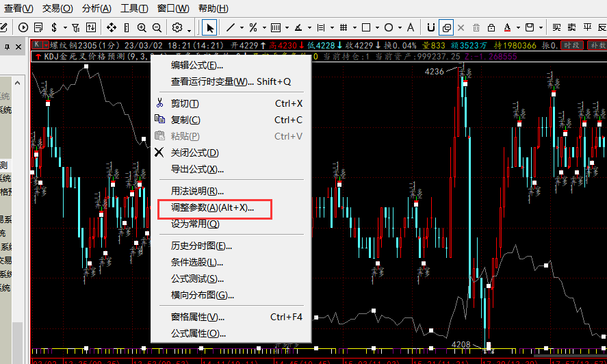
Task: Open the 分析(A) menu
Action: click(x=96, y=8)
